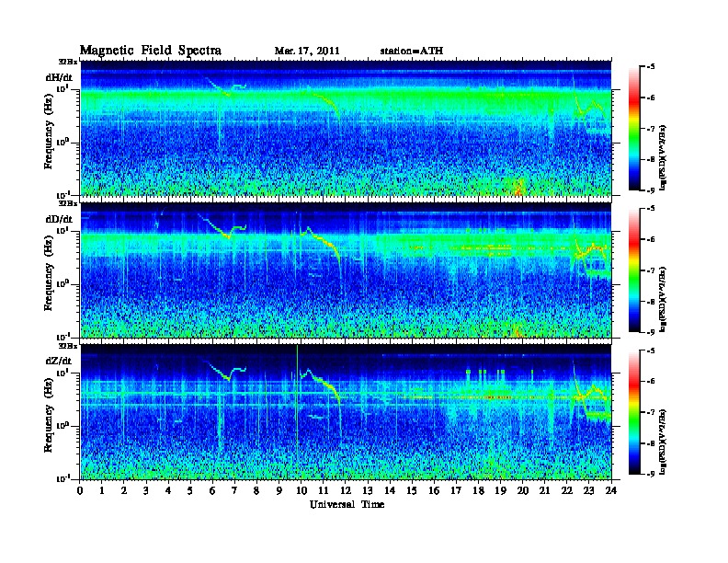Viewport: 728px width, 563px height.
Task: Click the color bar beside the dH/dt panel
Action: pos(633,128)
